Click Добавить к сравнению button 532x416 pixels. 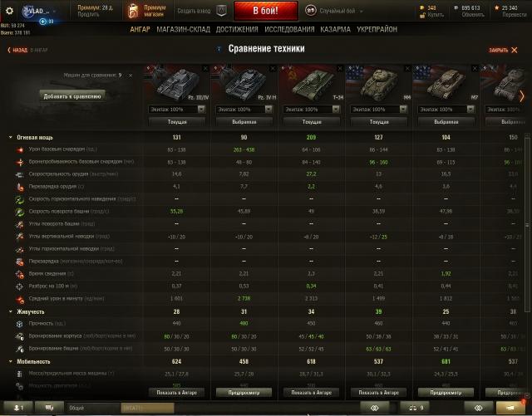[72, 96]
